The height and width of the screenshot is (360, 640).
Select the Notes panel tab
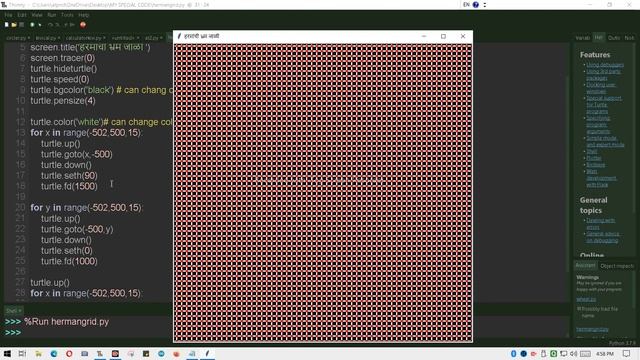[x=629, y=38]
